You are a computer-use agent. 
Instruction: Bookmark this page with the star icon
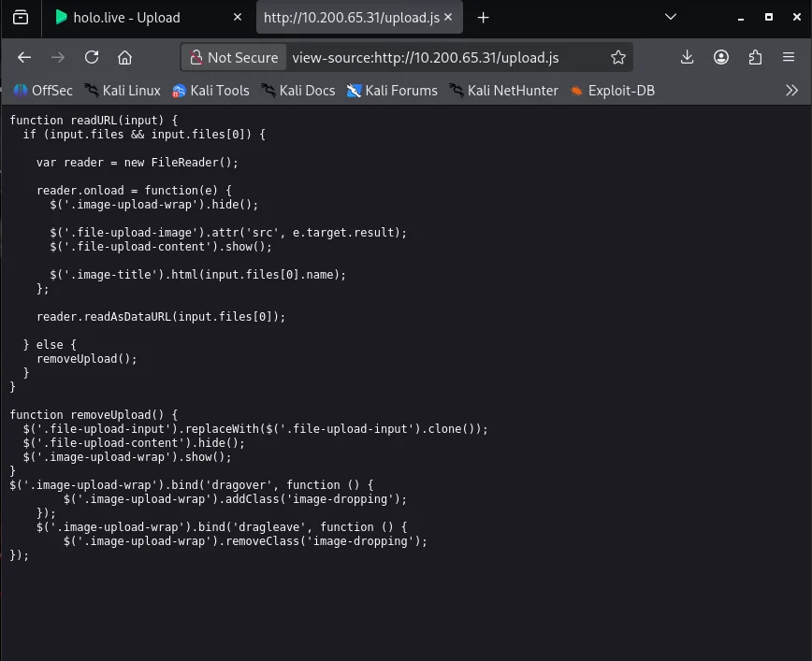point(617,57)
